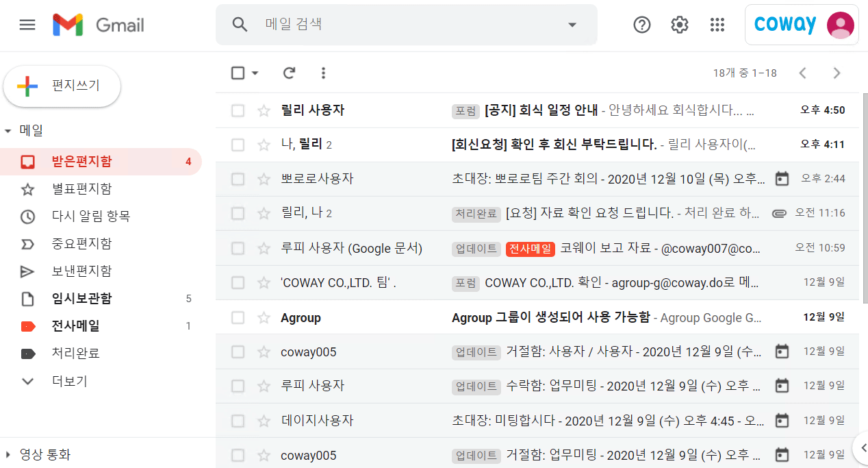Go to newer messages arrow
Screen dimensions: 868x468
point(803,73)
